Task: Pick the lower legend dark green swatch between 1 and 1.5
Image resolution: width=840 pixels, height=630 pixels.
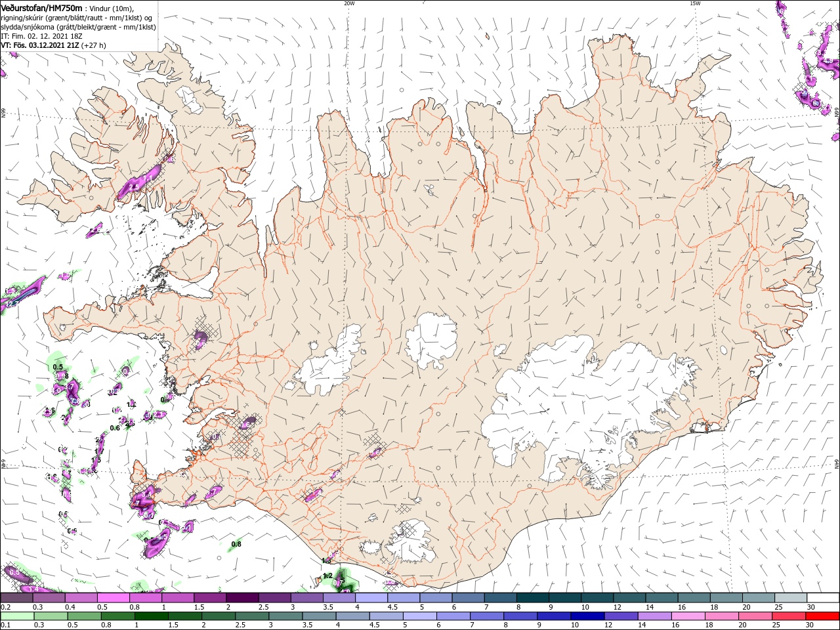Action: pyautogui.click(x=152, y=616)
